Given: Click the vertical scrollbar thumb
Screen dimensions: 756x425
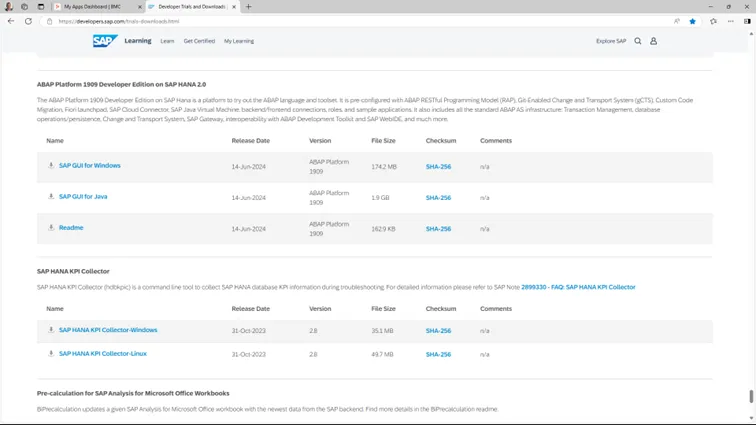Looking at the screenshot, I should tap(751, 396).
